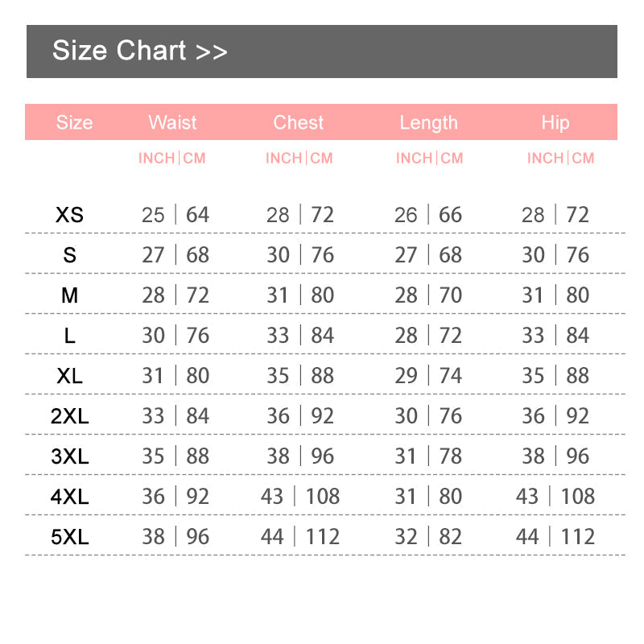
Task: Click the 3XL size row label
Action: coord(70,456)
